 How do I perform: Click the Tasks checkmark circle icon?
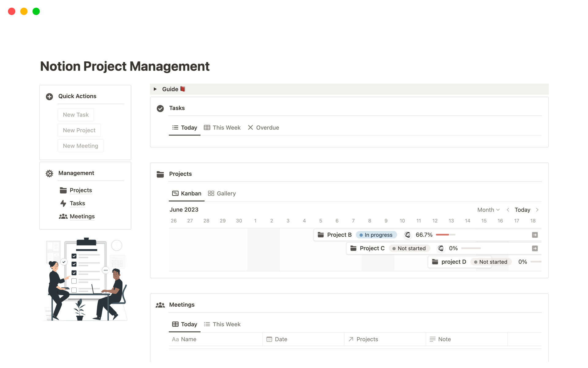pyautogui.click(x=160, y=109)
